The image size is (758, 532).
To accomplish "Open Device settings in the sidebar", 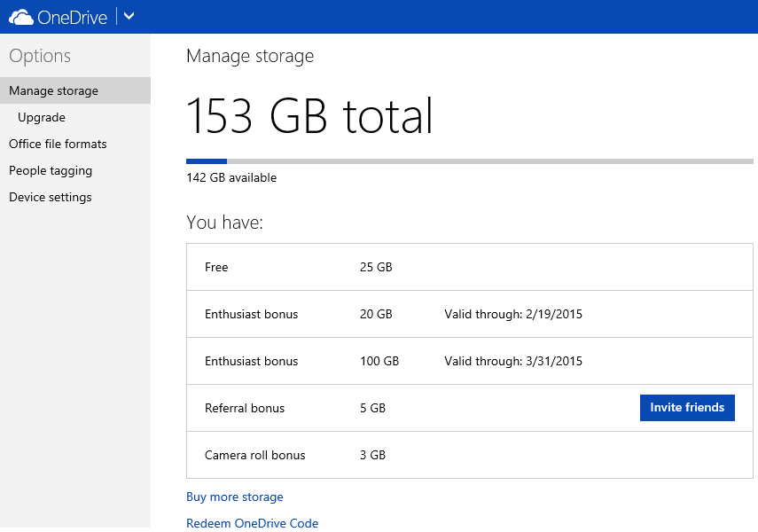I will [51, 197].
